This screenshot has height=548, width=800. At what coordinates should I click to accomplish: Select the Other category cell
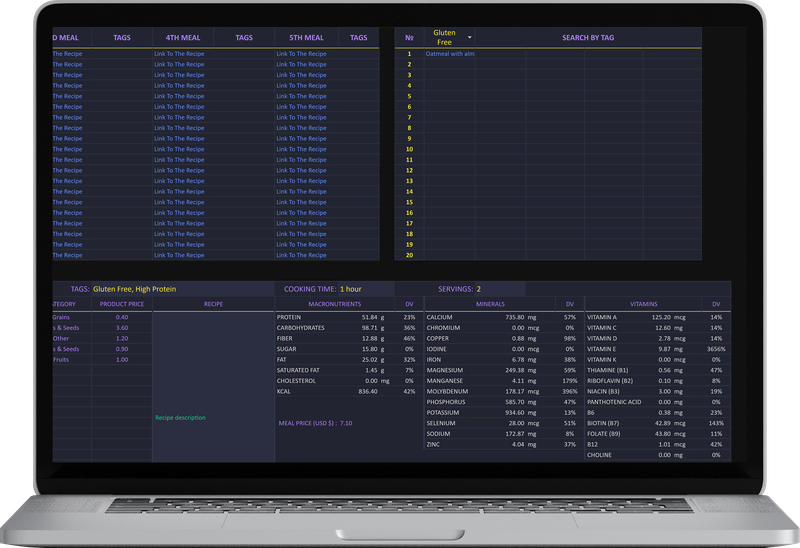(x=61, y=338)
